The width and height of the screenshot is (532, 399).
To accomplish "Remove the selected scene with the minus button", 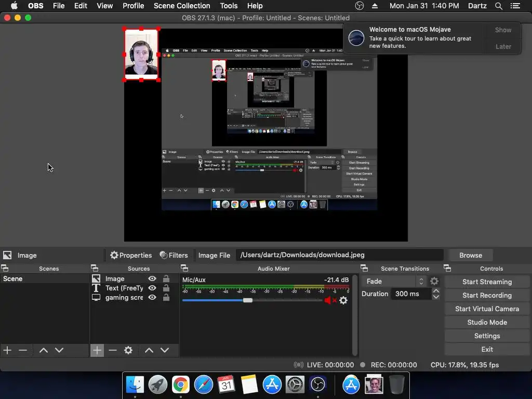I will pos(23,350).
